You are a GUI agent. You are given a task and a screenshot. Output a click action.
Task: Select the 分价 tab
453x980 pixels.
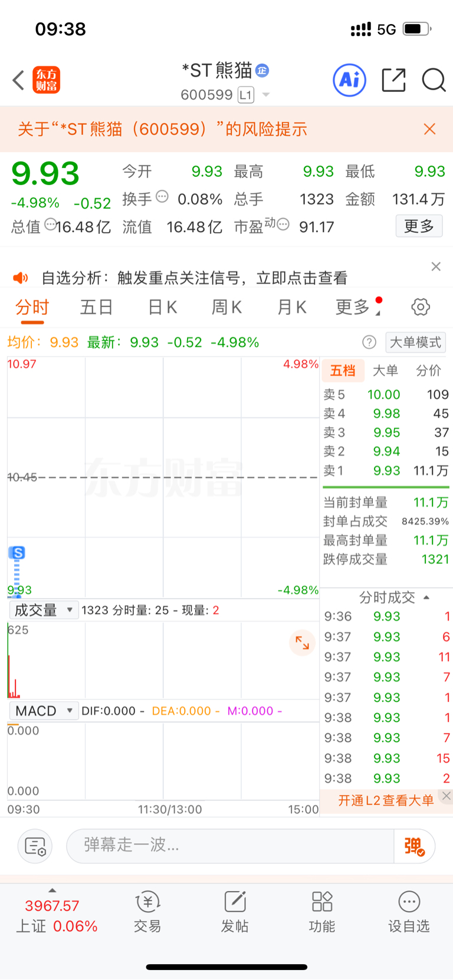tap(428, 371)
